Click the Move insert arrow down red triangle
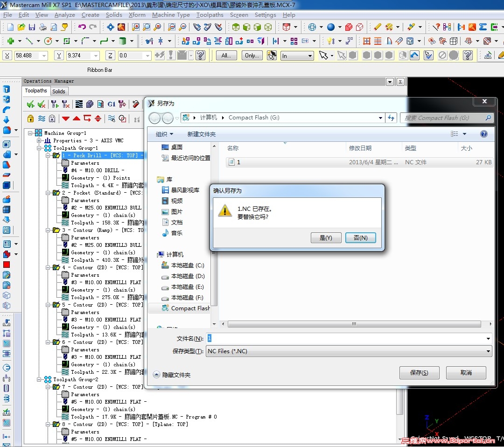504x447 pixels. (x=66, y=119)
